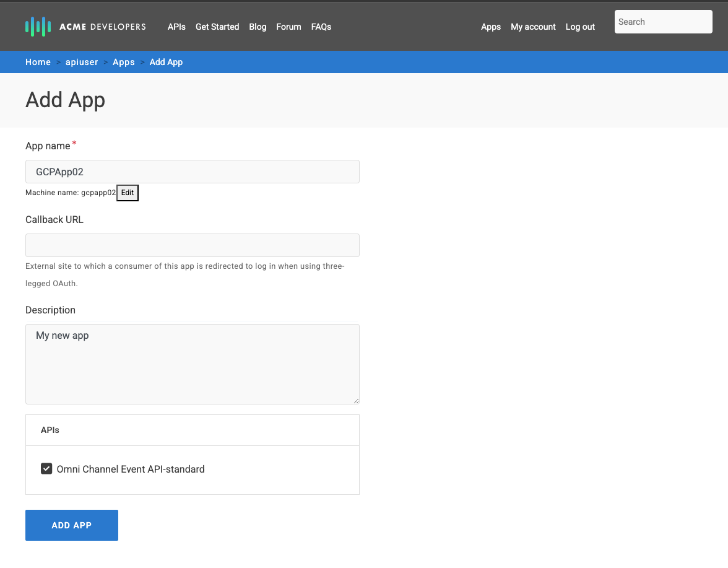Open the APIs navigation menu item
This screenshot has width=728, height=568.
coord(176,27)
